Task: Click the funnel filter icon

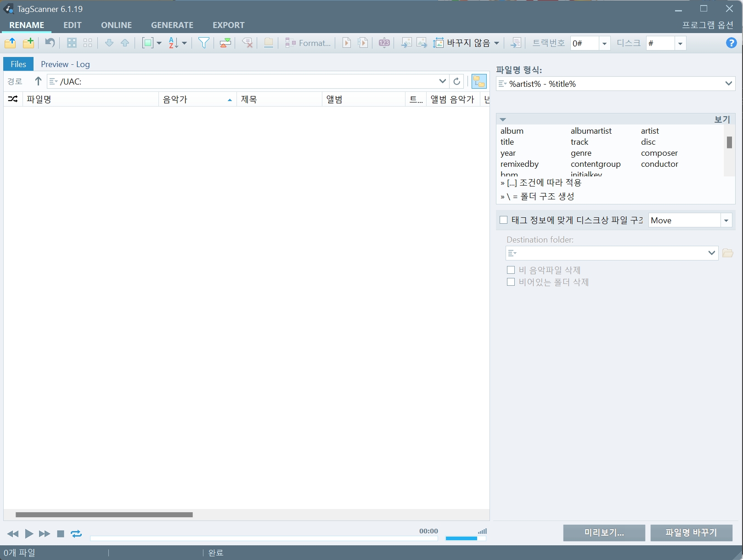Action: tap(203, 43)
